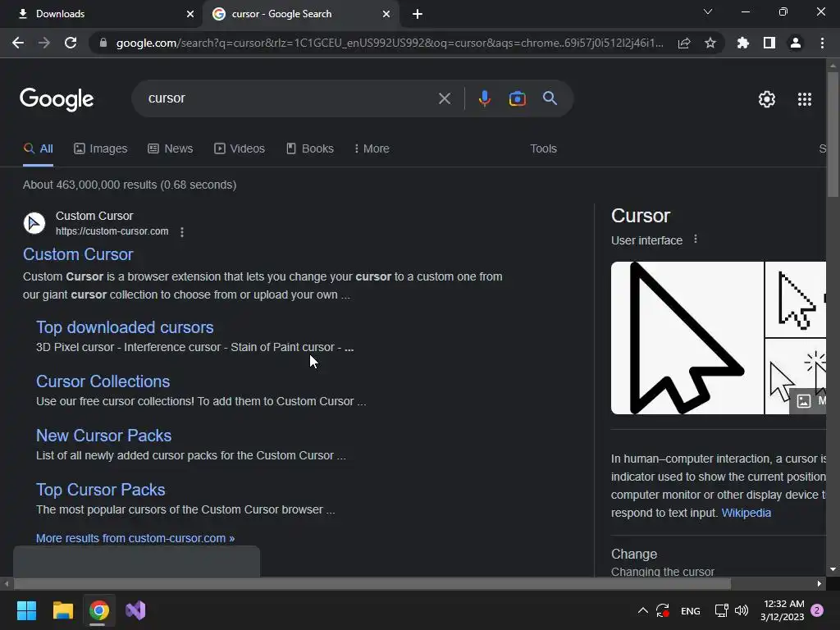The width and height of the screenshot is (840, 630).
Task: Open More results from custom-cursor.com
Action: pos(135,538)
